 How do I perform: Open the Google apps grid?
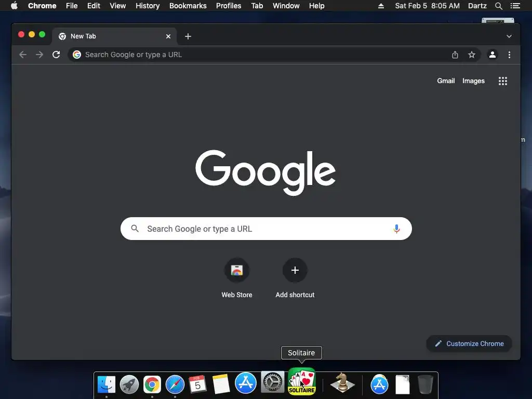coord(503,81)
